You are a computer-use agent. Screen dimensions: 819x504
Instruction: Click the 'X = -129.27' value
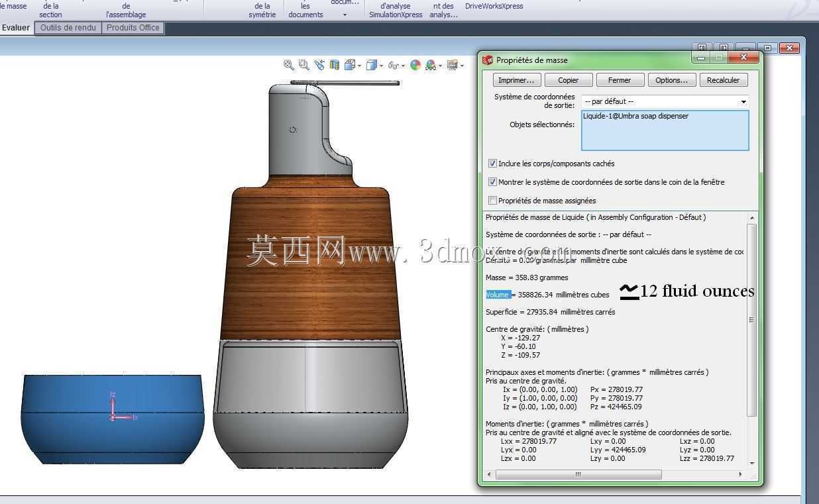pos(520,338)
